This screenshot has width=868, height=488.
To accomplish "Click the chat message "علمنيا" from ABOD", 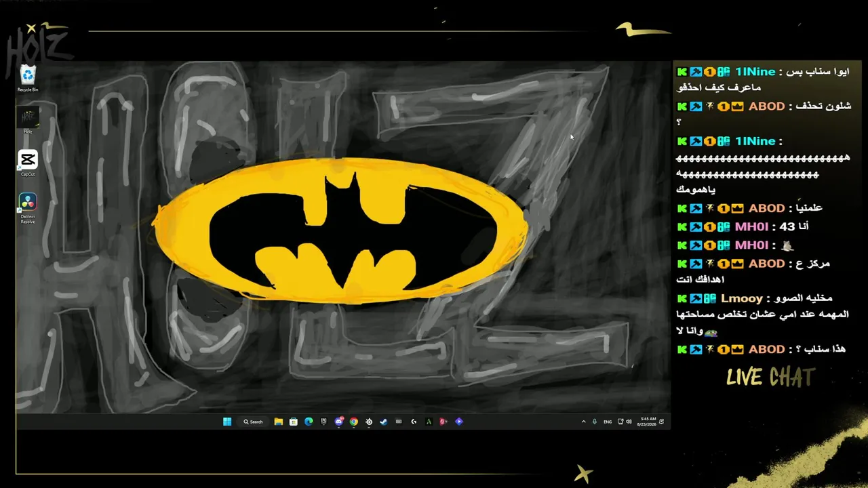I will [808, 208].
